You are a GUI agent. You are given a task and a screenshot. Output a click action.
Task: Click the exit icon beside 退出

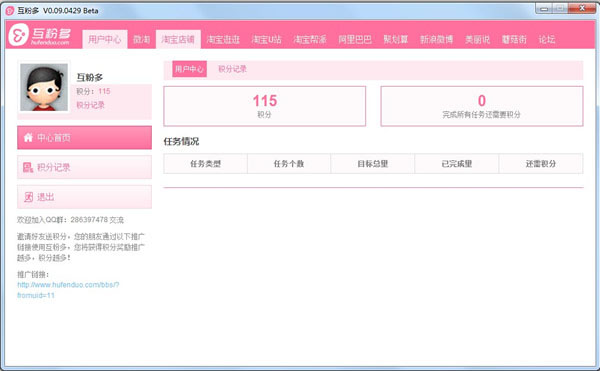pyautogui.click(x=28, y=197)
